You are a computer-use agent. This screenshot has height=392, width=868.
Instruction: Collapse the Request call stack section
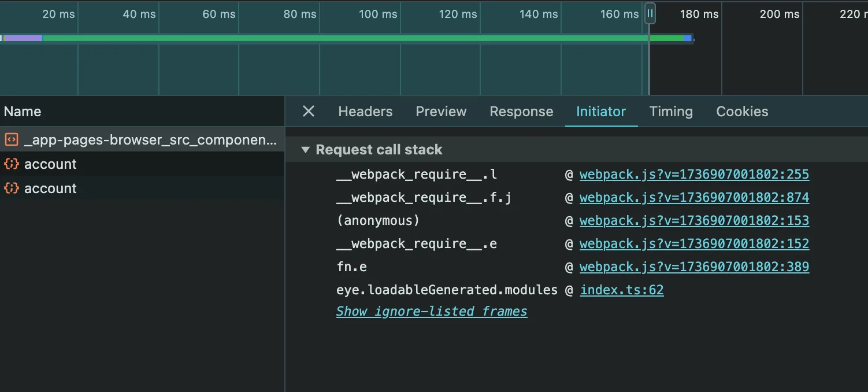point(306,150)
